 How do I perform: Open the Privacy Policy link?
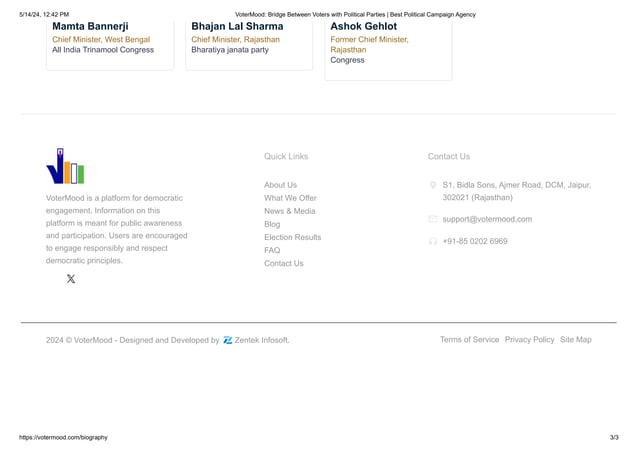[529, 339]
